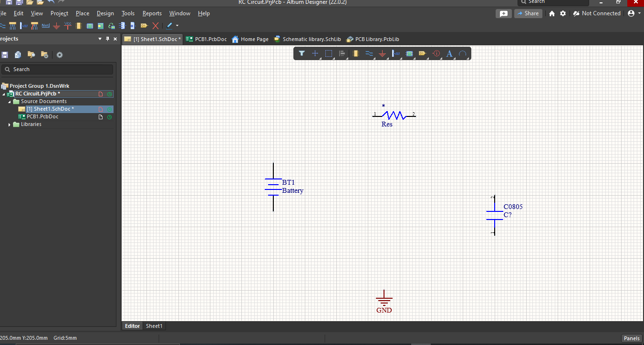644x345 pixels.
Task: Toggle auto-hide pin on the Projects panel
Action: [108, 39]
